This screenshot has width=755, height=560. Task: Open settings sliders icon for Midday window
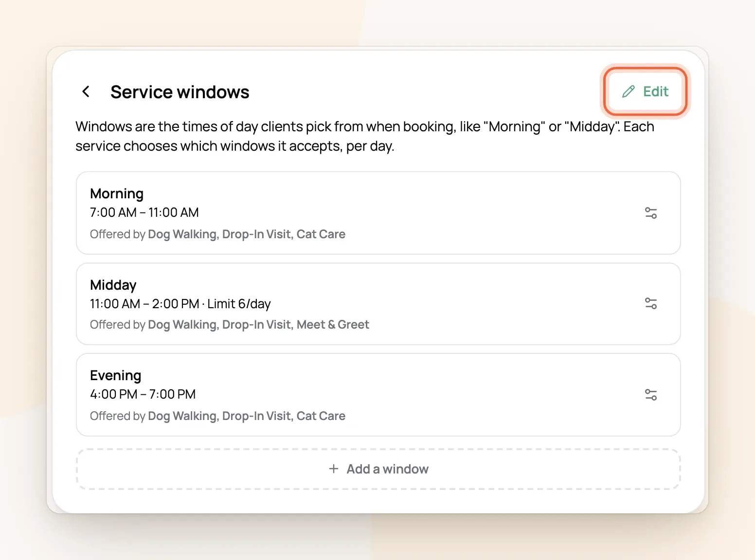tap(650, 303)
